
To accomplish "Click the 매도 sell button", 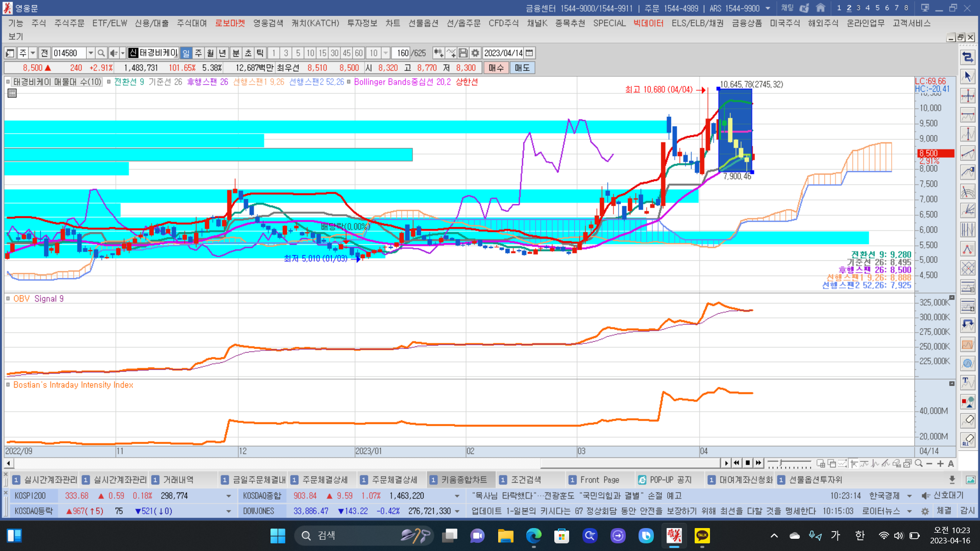I will 522,68.
